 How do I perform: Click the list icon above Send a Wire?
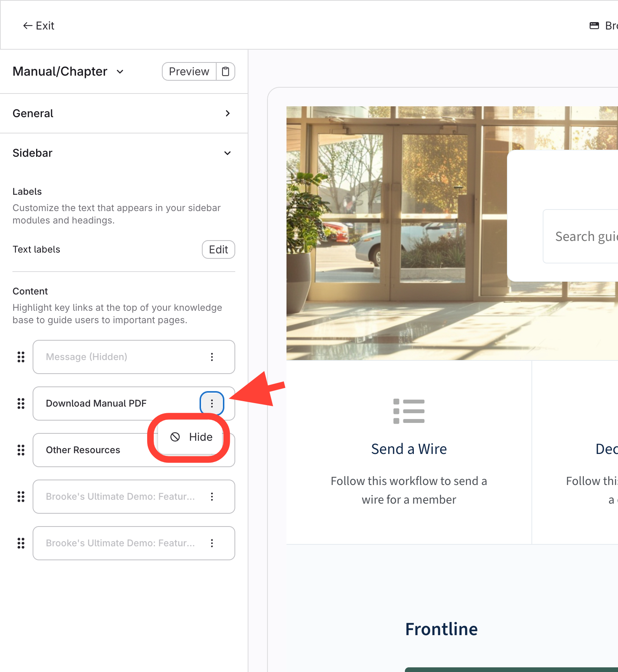pos(409,411)
